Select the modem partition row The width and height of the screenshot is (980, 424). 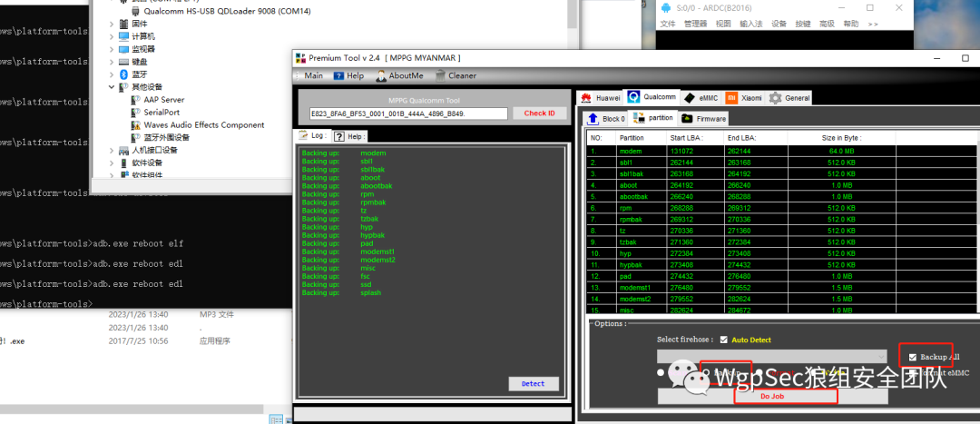pos(781,151)
